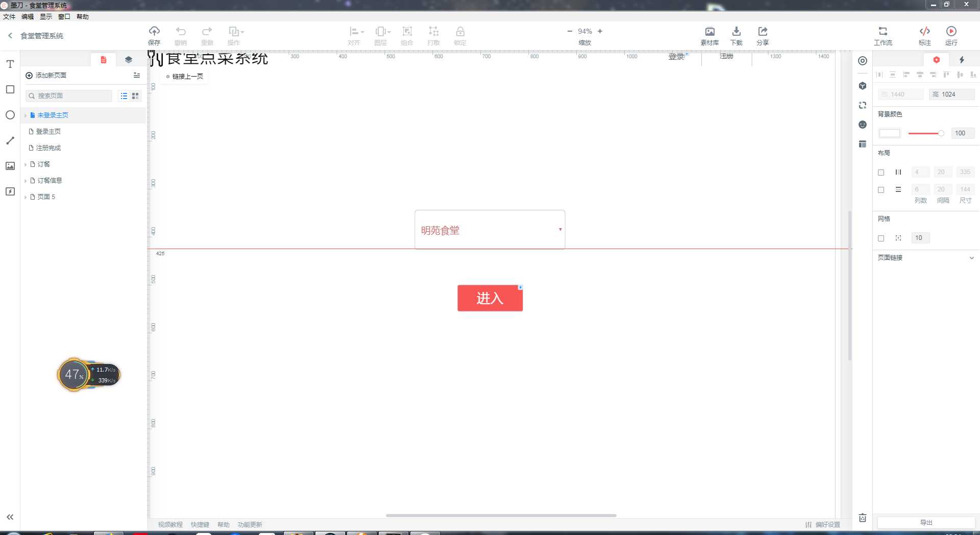Image resolution: width=980 pixels, height=535 pixels.
Task: Select the Circle shape tool
Action: (10, 115)
